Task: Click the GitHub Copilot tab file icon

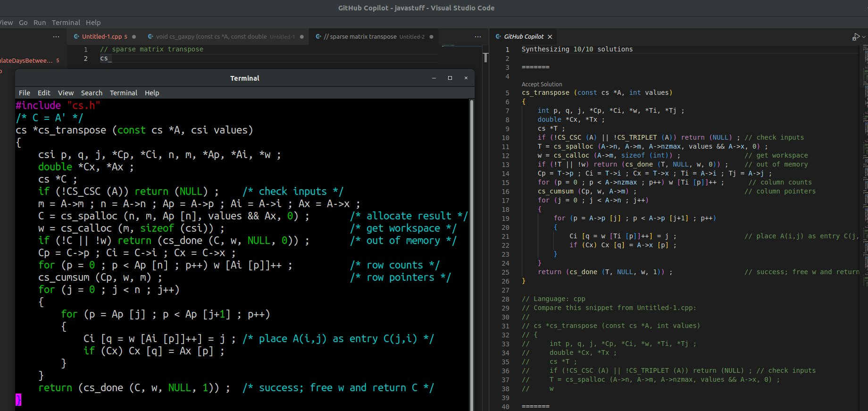Action: (498, 36)
